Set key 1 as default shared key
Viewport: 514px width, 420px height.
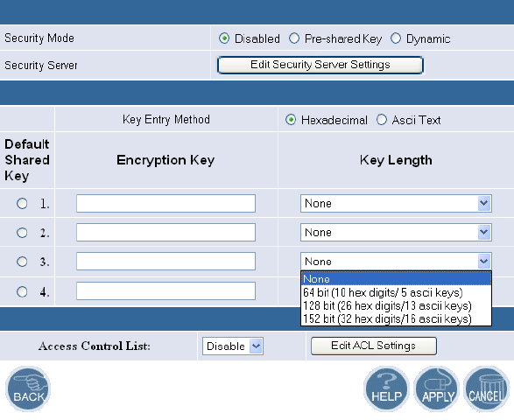(x=22, y=204)
